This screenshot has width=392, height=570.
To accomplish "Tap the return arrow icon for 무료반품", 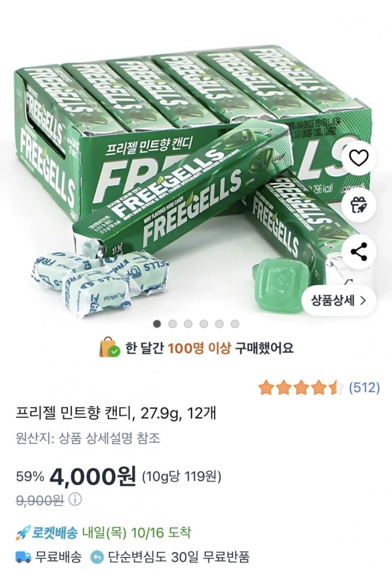I will (97, 557).
